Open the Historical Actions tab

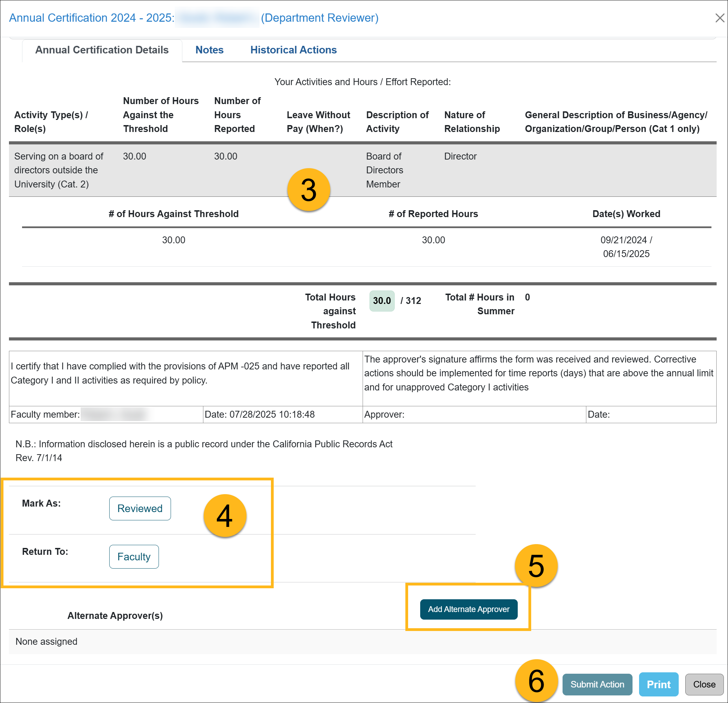[293, 50]
